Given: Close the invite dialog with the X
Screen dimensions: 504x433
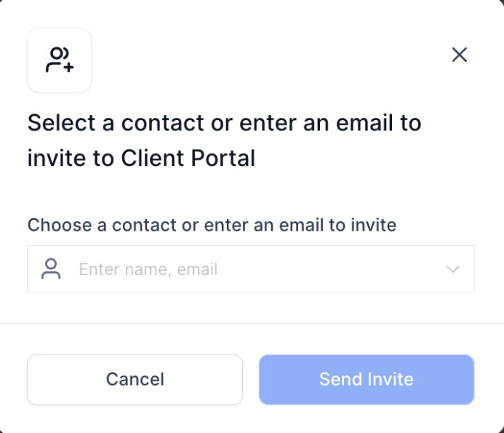Looking at the screenshot, I should (x=459, y=55).
